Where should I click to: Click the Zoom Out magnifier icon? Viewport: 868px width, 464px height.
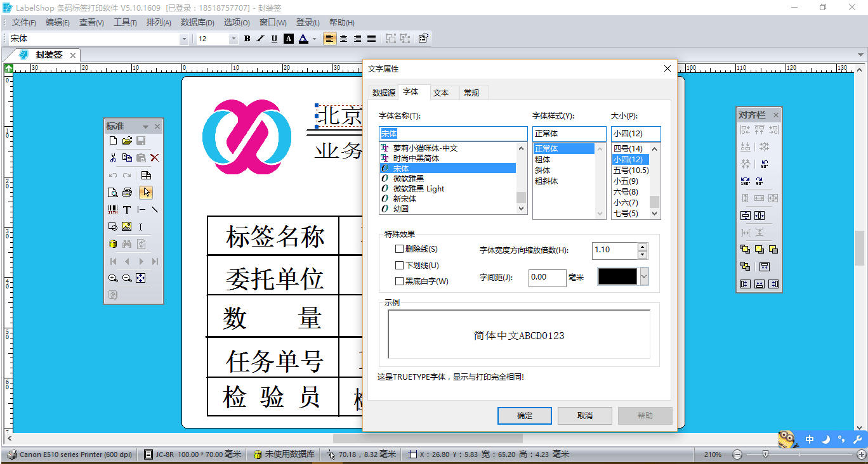[127, 278]
